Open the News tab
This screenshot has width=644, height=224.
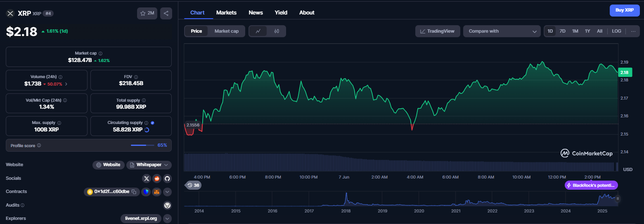coord(256,12)
